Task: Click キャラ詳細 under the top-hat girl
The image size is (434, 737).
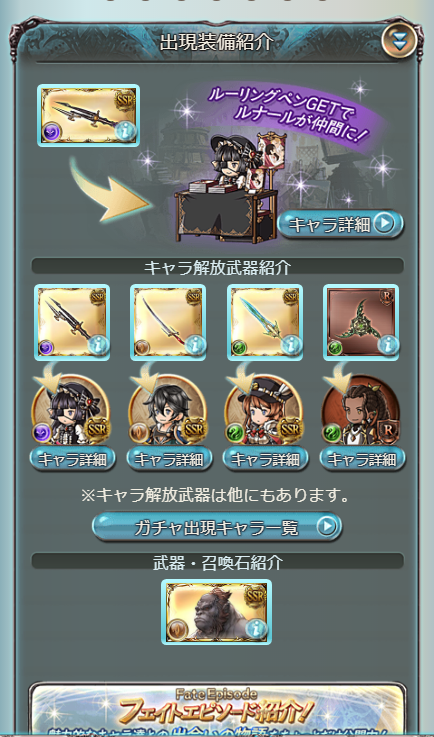Action: [x=265, y=459]
